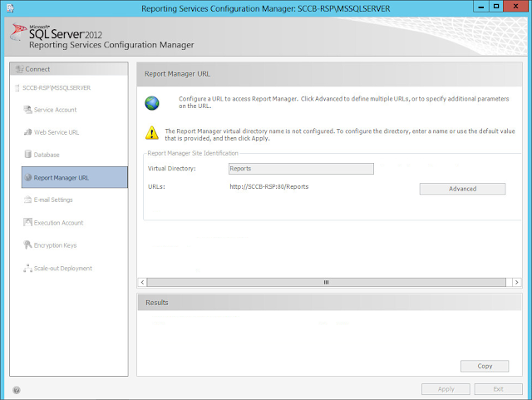Click the Encryption Keys key icon
This screenshot has width=532, height=400.
point(27,244)
